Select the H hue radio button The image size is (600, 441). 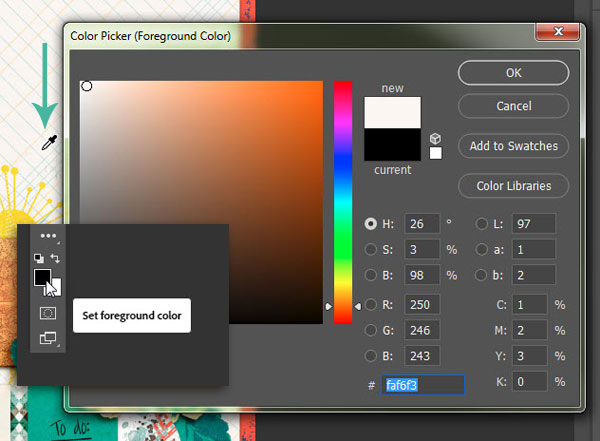coord(370,224)
